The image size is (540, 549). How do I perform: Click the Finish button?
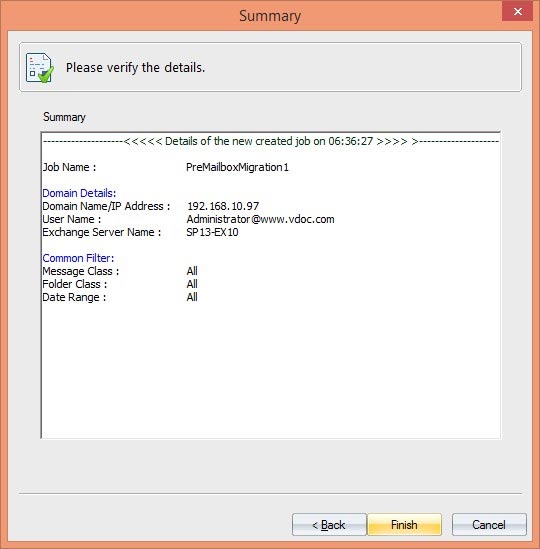[404, 524]
